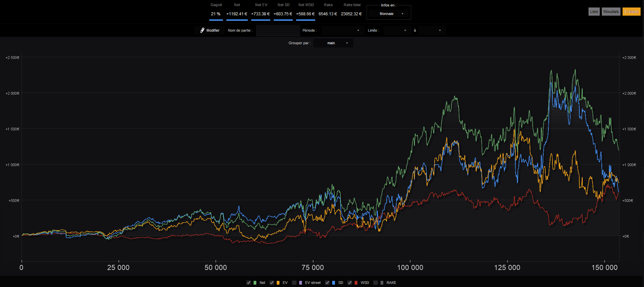This screenshot has width=644, height=287.
Task: Click the 'EV street' legend label
Action: (x=313, y=283)
